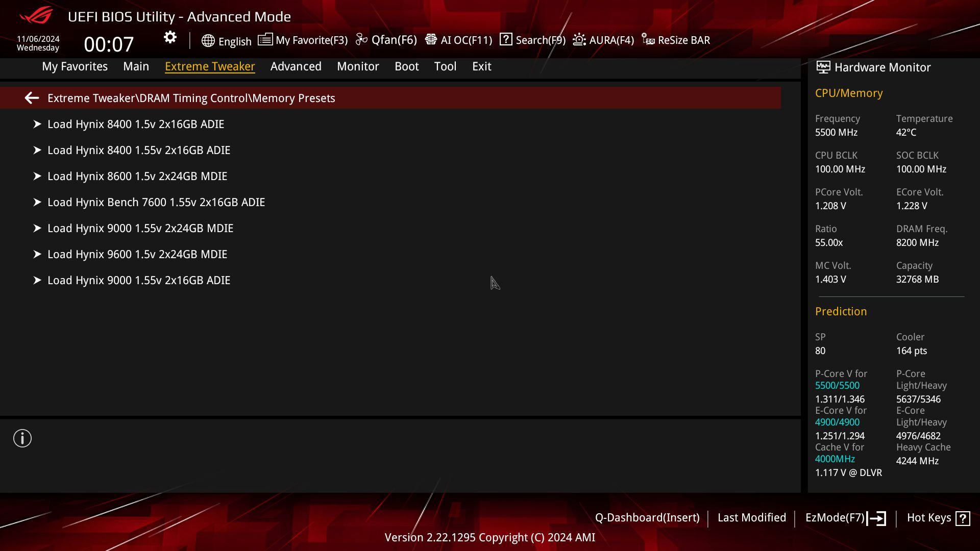Screen dimensions: 980x551
Task: Click the CPU/Memory section heading
Action: click(849, 93)
